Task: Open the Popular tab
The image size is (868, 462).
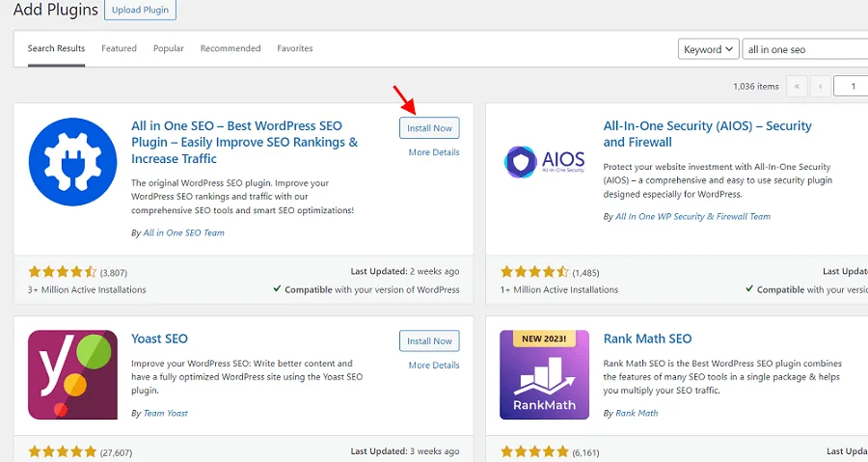Action: point(168,48)
